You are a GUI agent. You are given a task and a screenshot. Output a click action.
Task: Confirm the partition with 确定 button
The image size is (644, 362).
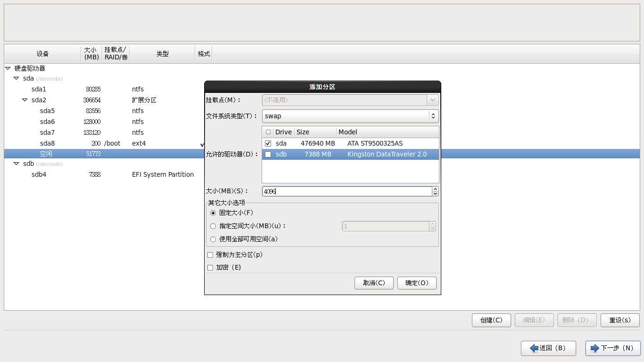pos(417,283)
